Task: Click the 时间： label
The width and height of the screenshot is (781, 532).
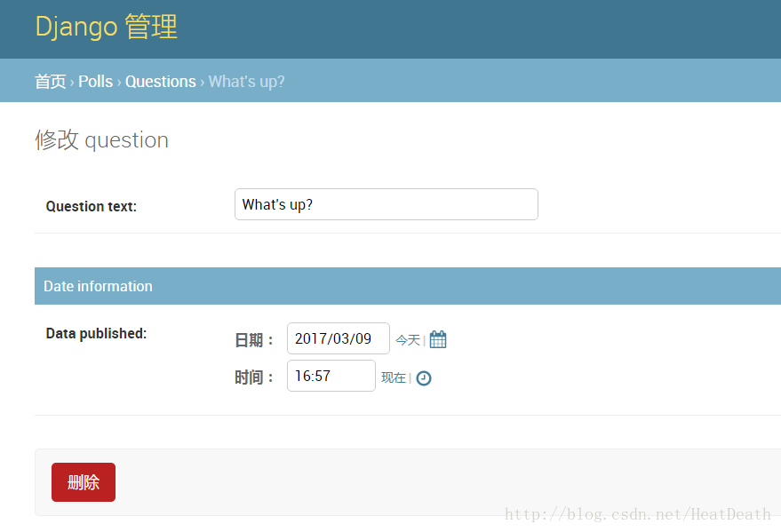Action: tap(254, 377)
